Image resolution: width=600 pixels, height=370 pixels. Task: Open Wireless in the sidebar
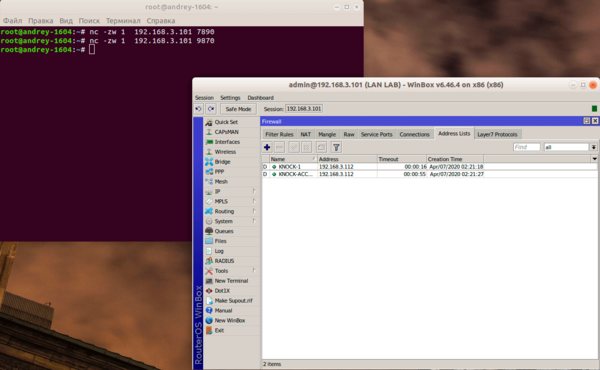click(x=225, y=152)
